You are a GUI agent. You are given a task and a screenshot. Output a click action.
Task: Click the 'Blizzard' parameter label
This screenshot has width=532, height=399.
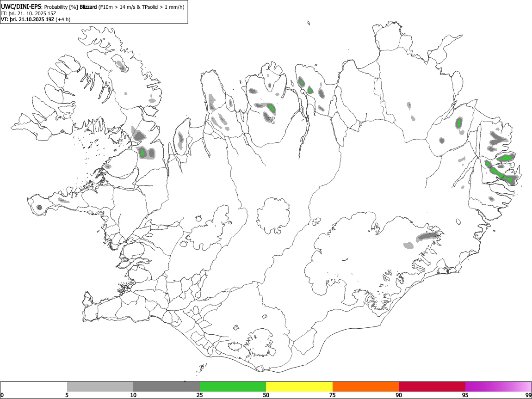[88, 7]
